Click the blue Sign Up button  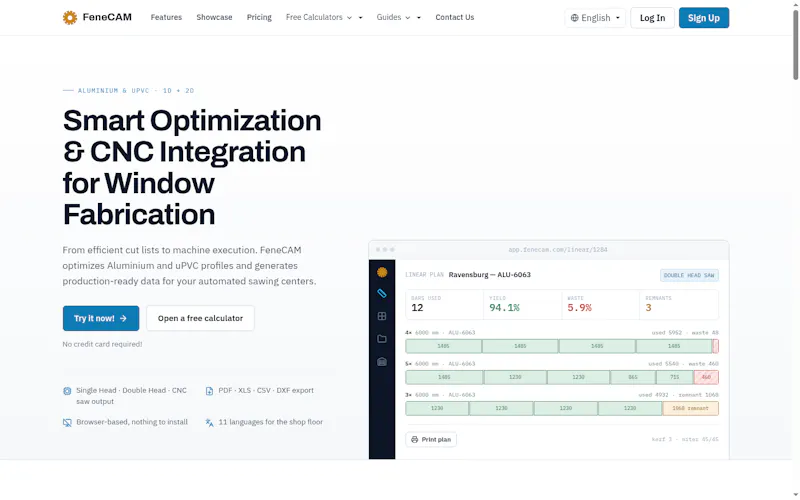click(704, 18)
